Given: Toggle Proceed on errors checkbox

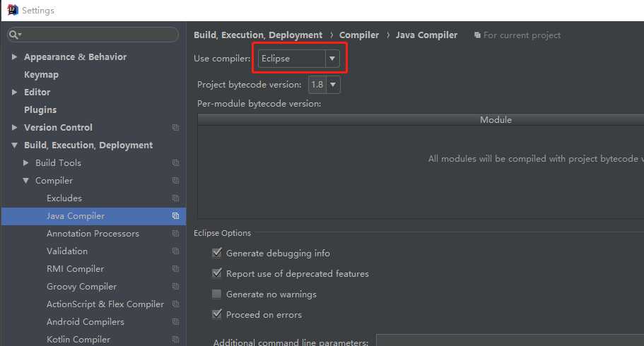Looking at the screenshot, I should (217, 314).
